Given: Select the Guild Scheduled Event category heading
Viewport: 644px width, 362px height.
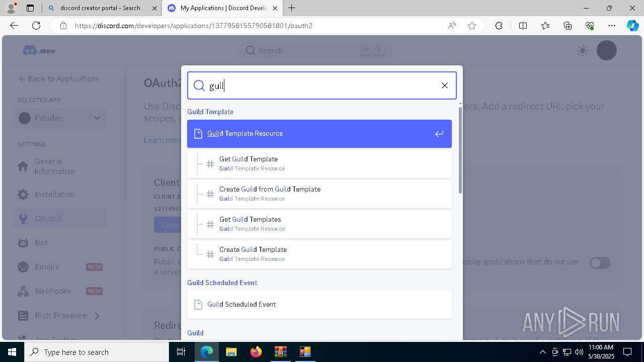Looking at the screenshot, I should 222,283.
